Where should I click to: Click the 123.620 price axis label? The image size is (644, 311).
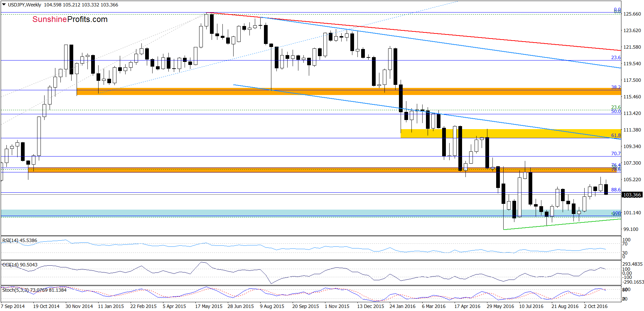point(632,30)
